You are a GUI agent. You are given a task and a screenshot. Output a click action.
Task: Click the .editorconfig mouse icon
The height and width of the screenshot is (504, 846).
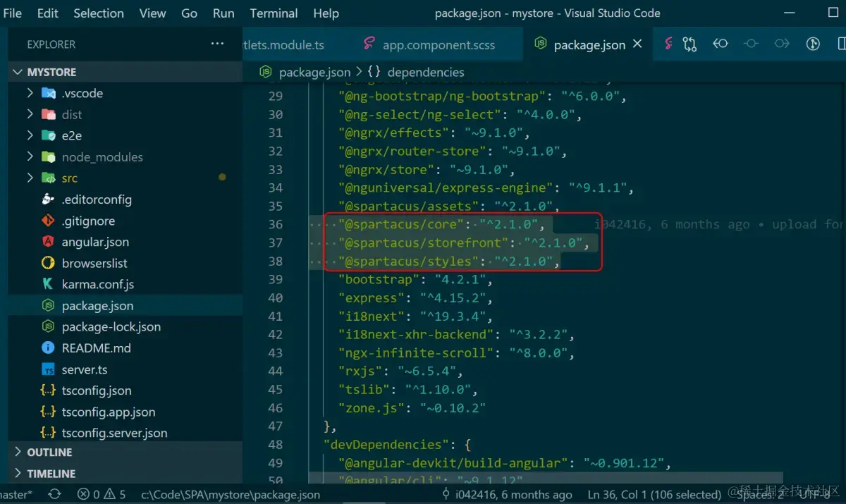(x=48, y=199)
